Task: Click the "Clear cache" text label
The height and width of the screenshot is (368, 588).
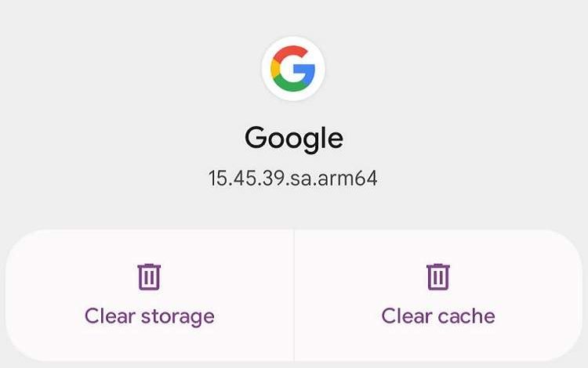Action: click(x=438, y=316)
